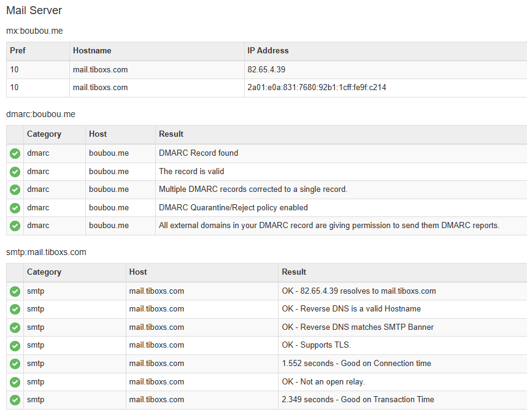The height and width of the screenshot is (420, 527).
Task: Click check icon for 'Not an open relay'
Action: pyautogui.click(x=15, y=382)
